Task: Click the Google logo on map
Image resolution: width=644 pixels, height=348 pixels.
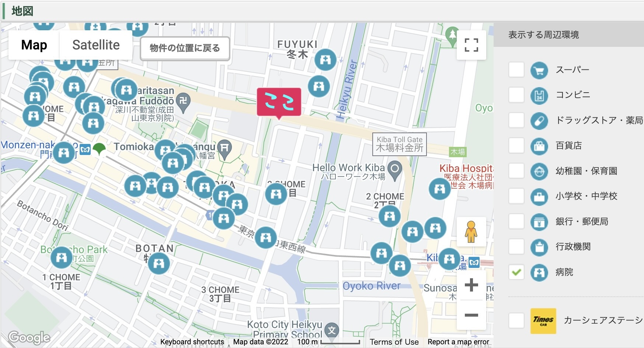Action: tap(29, 337)
